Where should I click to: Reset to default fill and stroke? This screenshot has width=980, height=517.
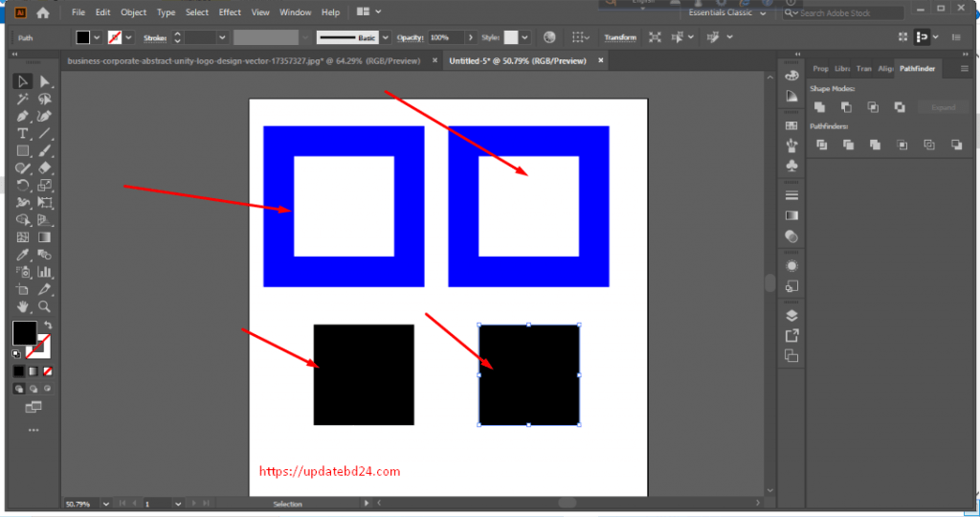point(16,353)
